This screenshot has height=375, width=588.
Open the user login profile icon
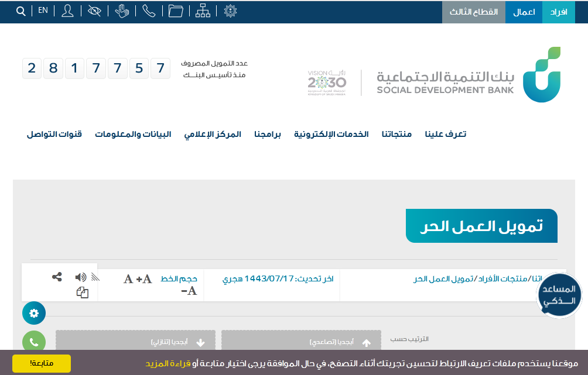pos(67,11)
